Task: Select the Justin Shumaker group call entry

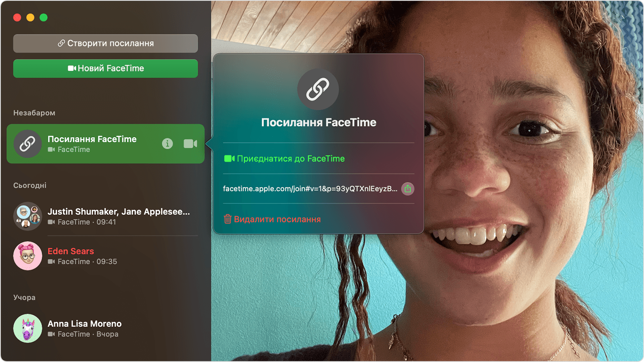Action: (x=103, y=216)
